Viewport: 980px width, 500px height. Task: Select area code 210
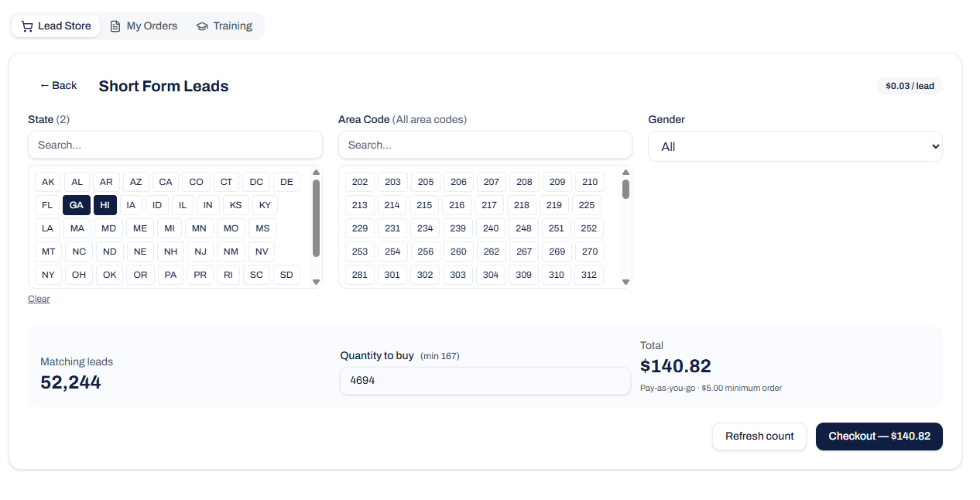click(590, 182)
